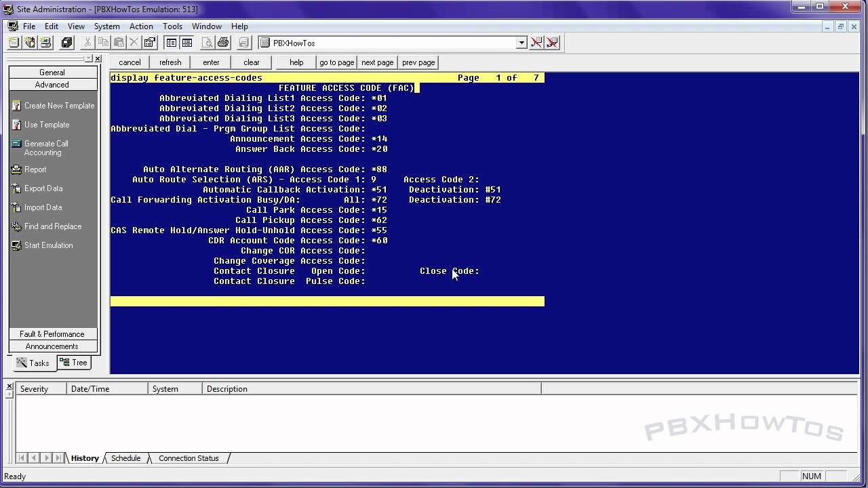
Task: Select the Connection Status tab
Action: 189,458
